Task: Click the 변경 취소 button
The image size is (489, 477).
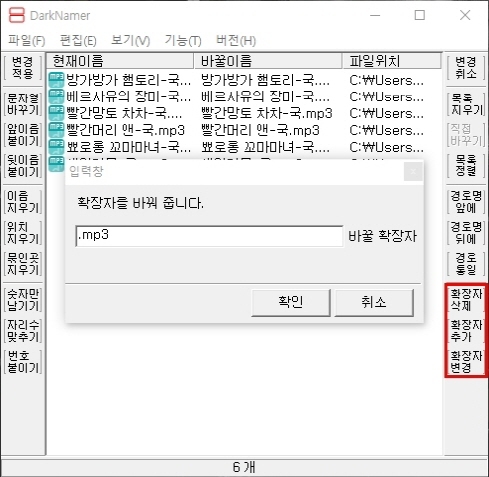Action: [x=466, y=68]
